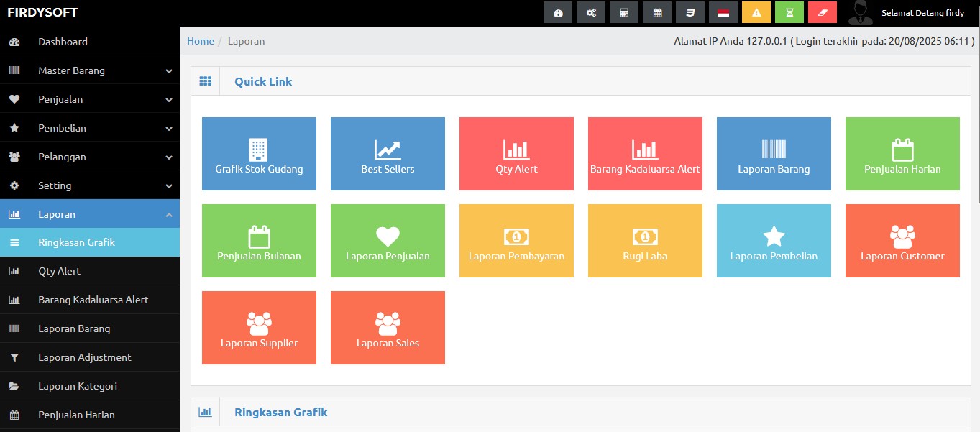Open the calculator icon in top toolbar
Image resolution: width=980 pixels, height=432 pixels.
point(624,12)
